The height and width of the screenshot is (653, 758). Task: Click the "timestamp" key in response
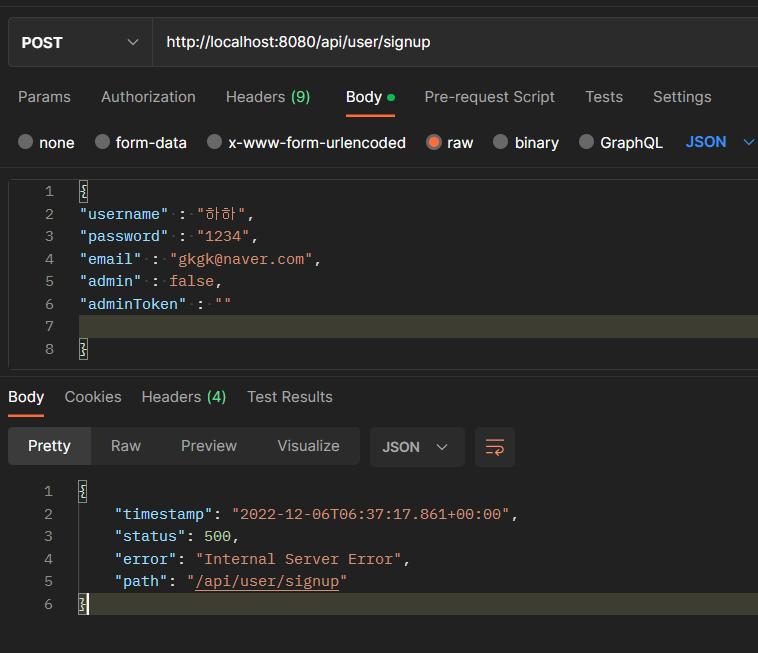pos(164,514)
